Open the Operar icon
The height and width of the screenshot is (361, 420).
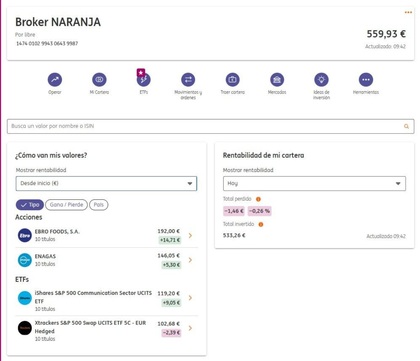coord(55,80)
